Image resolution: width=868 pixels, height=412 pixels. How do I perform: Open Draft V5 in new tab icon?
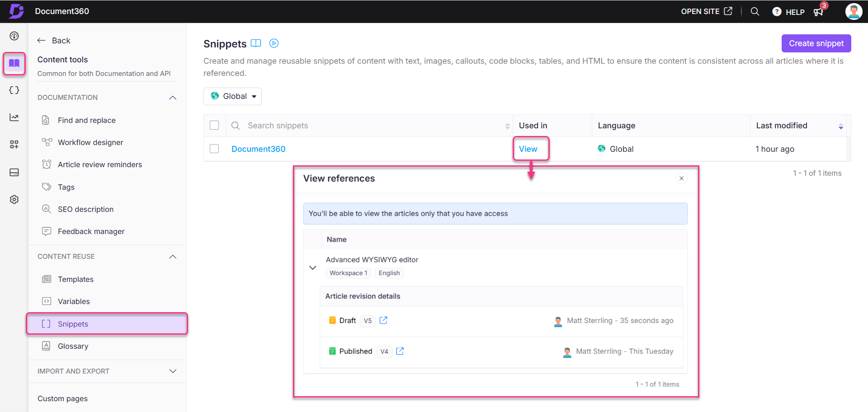click(383, 320)
